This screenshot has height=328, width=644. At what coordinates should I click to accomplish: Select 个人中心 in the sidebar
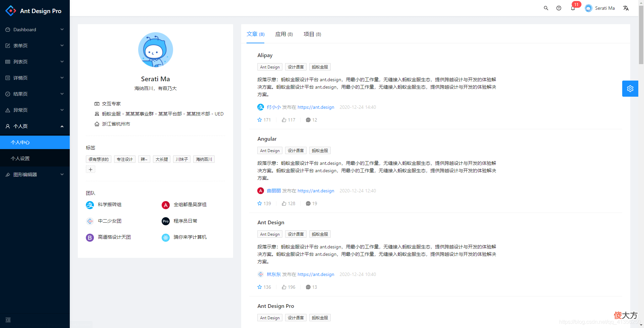tap(35, 142)
